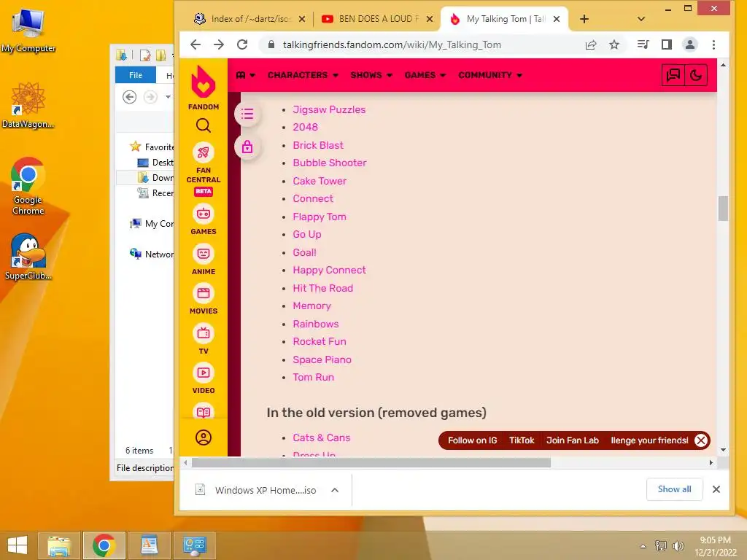Click the horizontal scrollbar thumb

371,463
